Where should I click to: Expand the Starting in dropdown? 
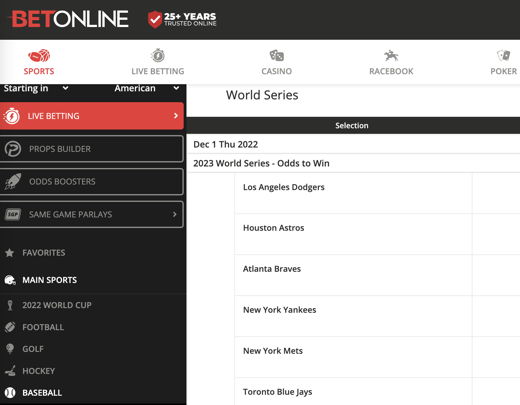[x=36, y=88]
